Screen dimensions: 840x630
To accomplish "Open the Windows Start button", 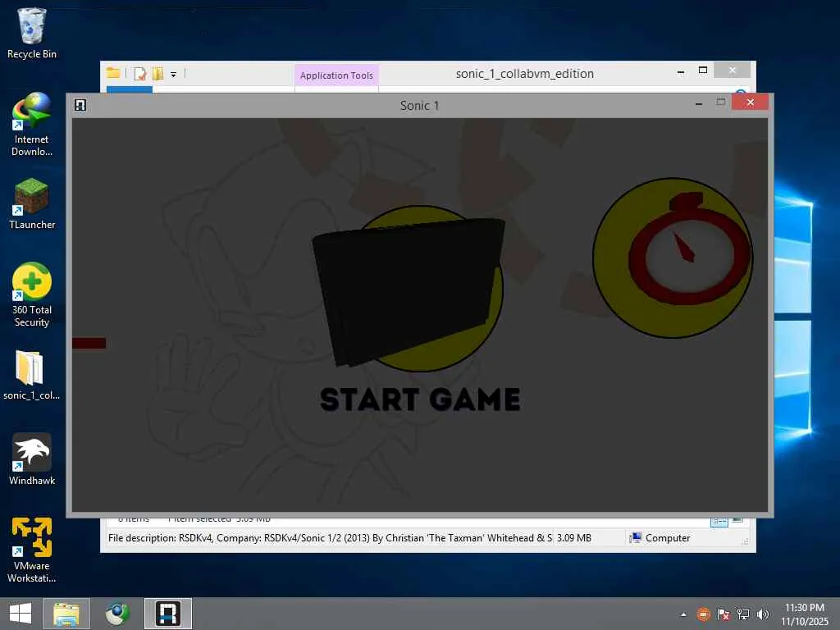I will [21, 614].
